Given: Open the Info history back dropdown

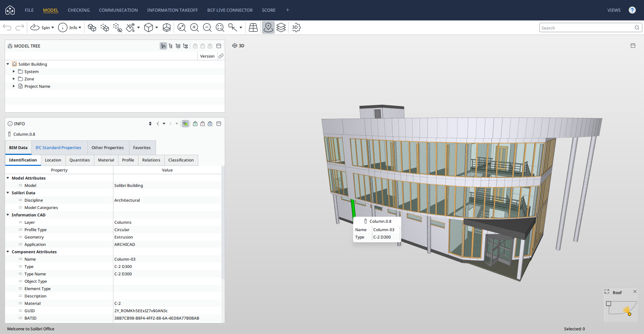Looking at the screenshot, I should coord(164,124).
